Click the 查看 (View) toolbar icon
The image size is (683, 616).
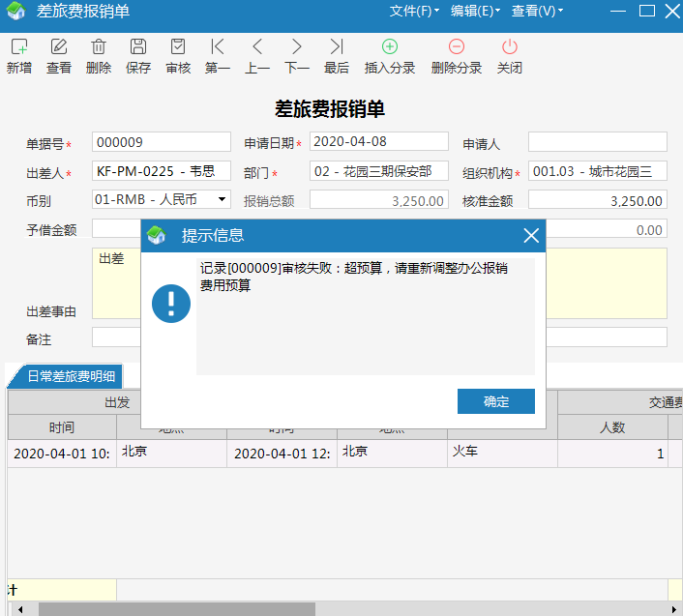pos(59,47)
